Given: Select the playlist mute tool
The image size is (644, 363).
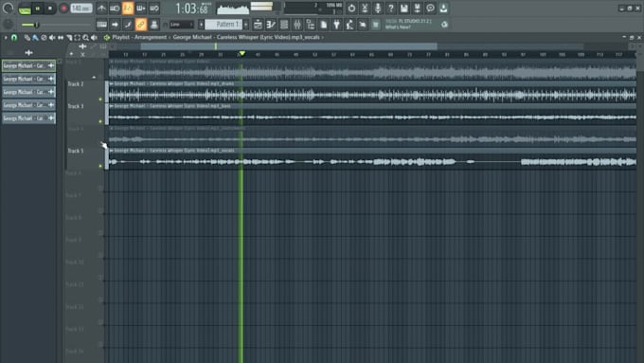Looking at the screenshot, I should point(52,37).
